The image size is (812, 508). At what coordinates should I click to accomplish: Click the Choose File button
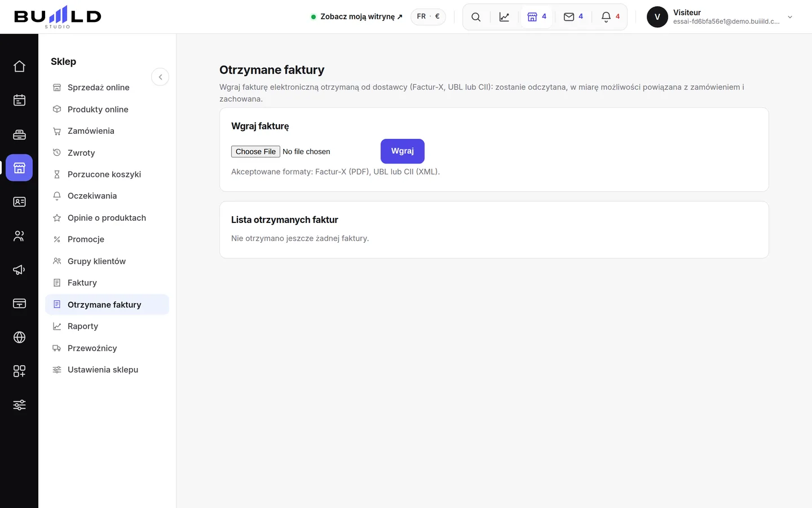(255, 152)
